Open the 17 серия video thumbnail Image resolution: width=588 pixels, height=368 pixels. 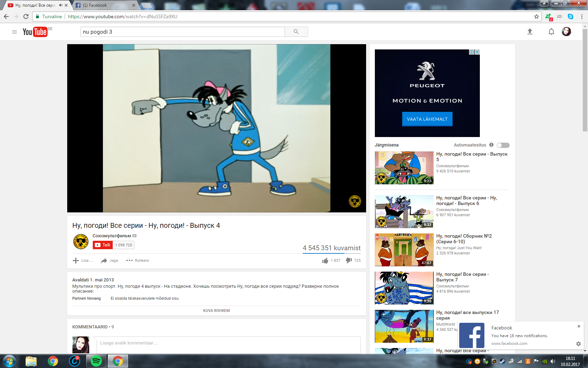coord(404,326)
